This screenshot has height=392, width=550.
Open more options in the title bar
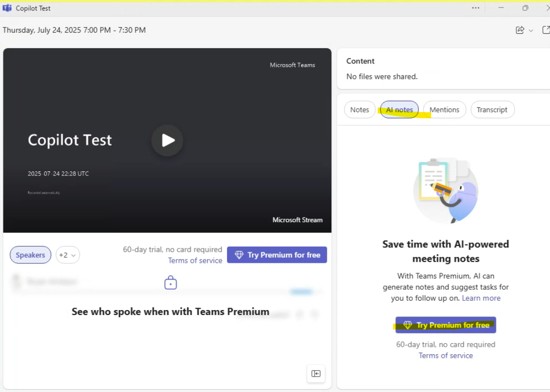475,8
